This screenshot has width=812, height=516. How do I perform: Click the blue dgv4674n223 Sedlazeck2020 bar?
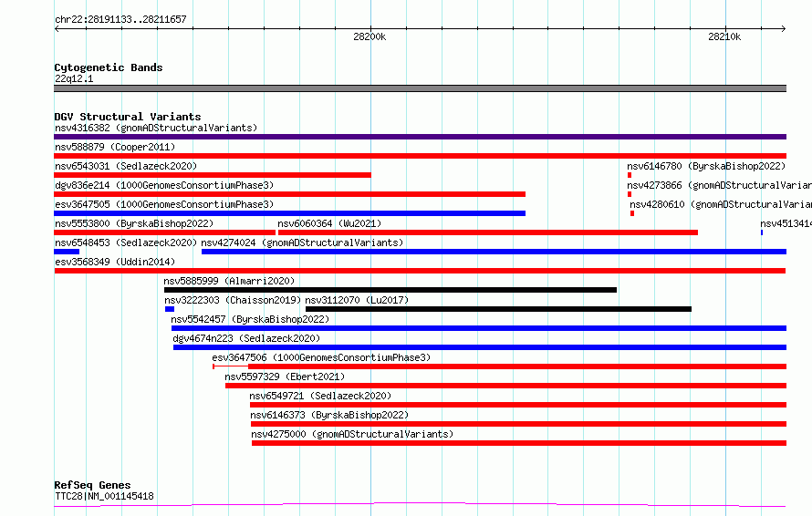(480, 347)
